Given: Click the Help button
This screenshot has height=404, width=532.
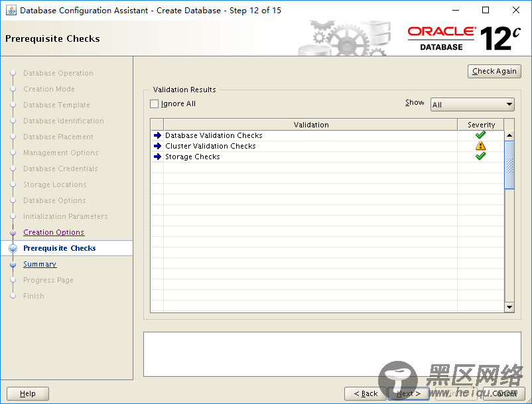Looking at the screenshot, I should [x=28, y=393].
